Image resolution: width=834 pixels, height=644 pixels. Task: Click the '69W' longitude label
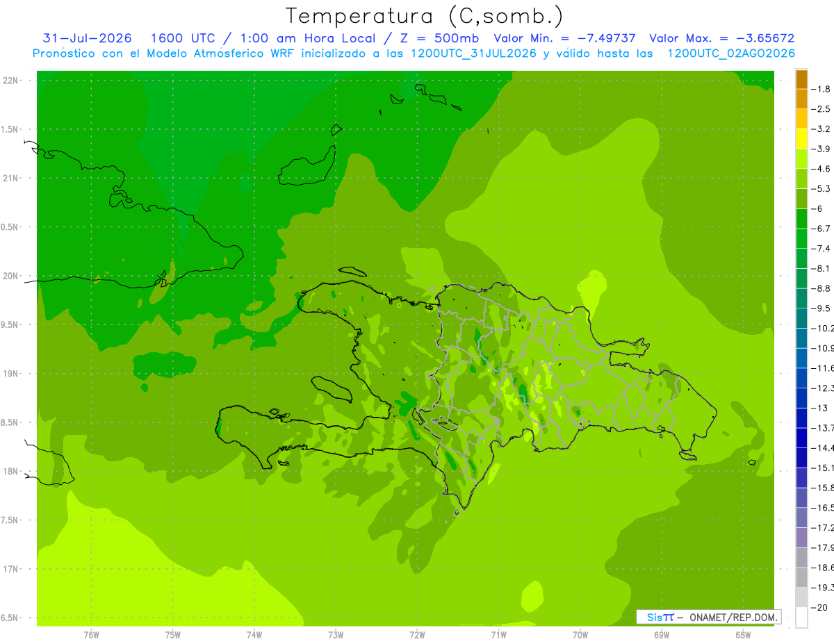(x=662, y=634)
